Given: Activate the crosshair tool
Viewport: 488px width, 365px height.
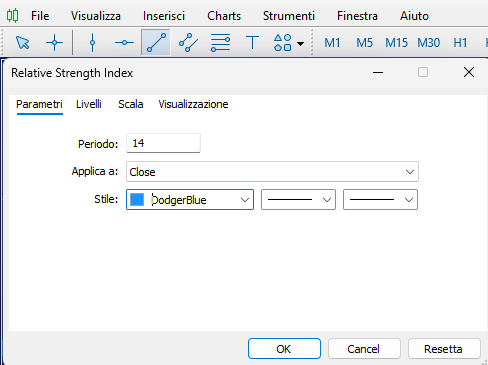Looking at the screenshot, I should click(x=54, y=43).
